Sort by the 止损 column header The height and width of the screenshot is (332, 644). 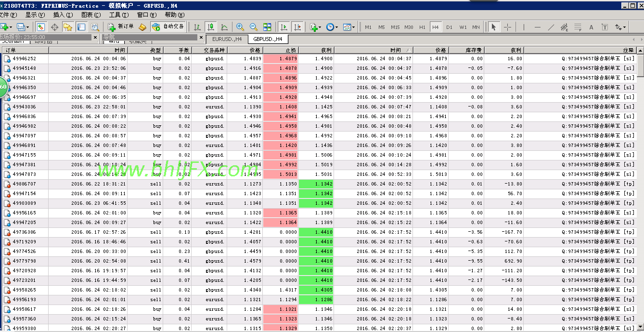[281, 50]
